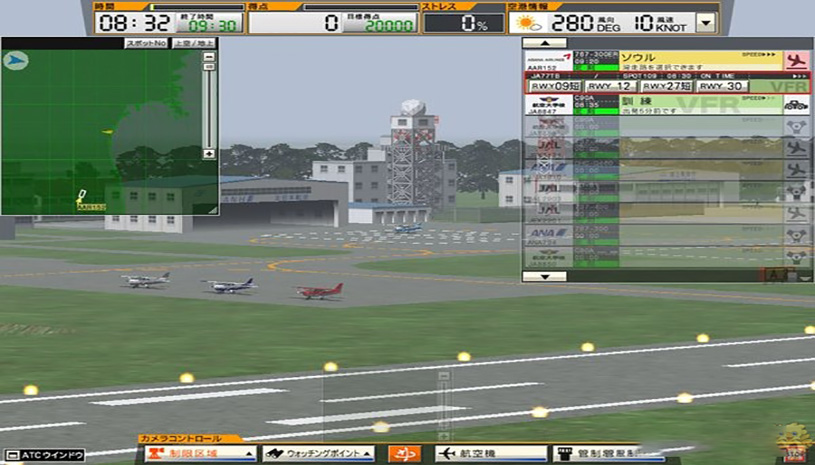Click the orange camera switch icon in bottom bar
The width and height of the screenshot is (815, 465).
404,454
